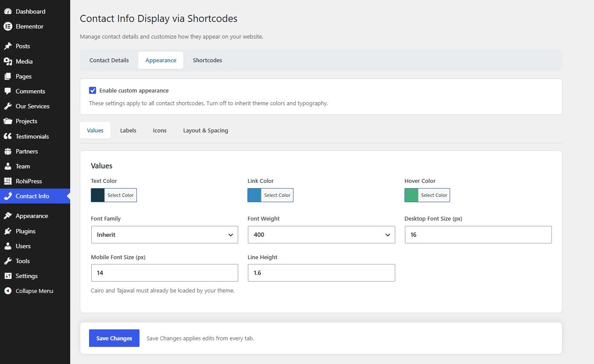Click the Collapse Menu text

(34, 291)
